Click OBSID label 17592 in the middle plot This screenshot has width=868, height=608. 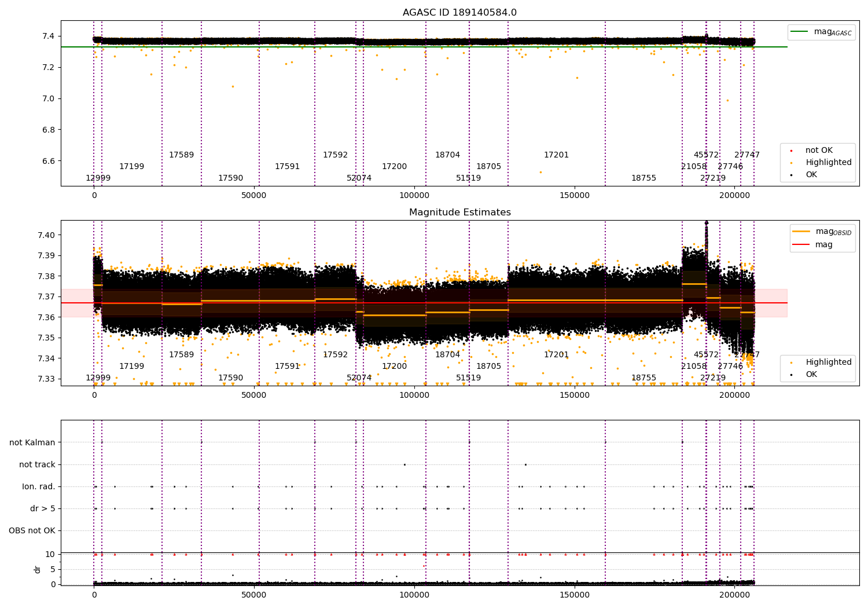pos(335,355)
